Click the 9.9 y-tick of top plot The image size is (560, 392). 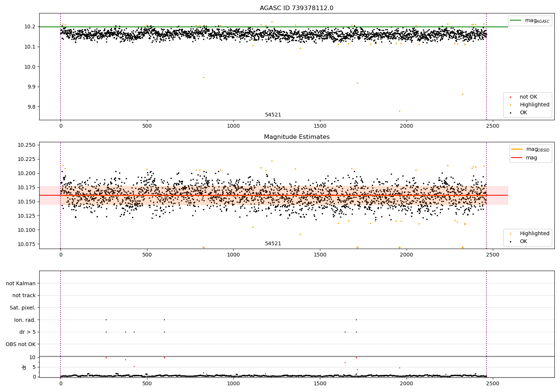coord(31,87)
